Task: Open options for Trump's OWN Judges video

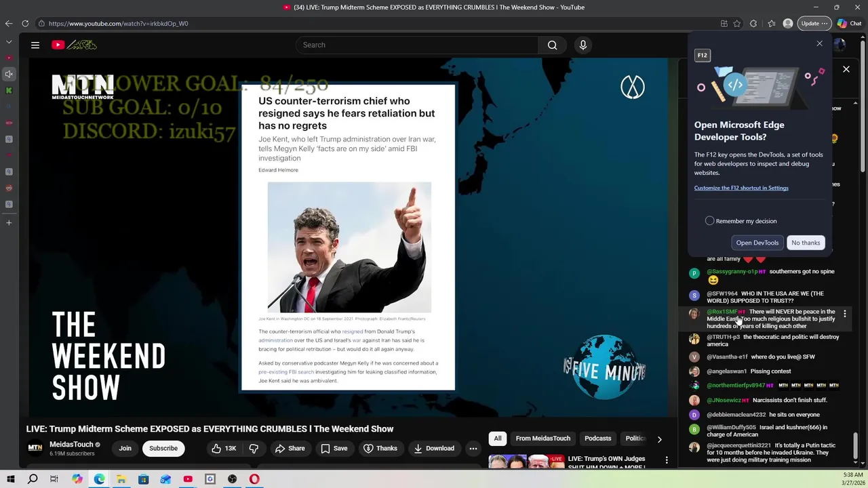Action: 667,460
